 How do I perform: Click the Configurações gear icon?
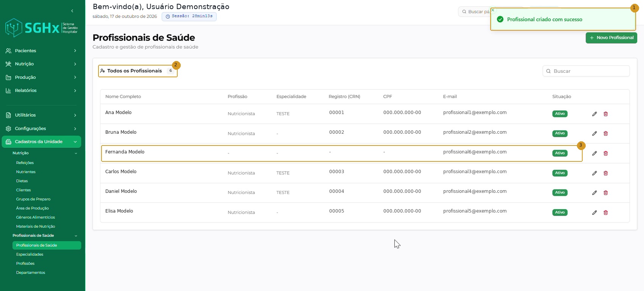point(8,128)
